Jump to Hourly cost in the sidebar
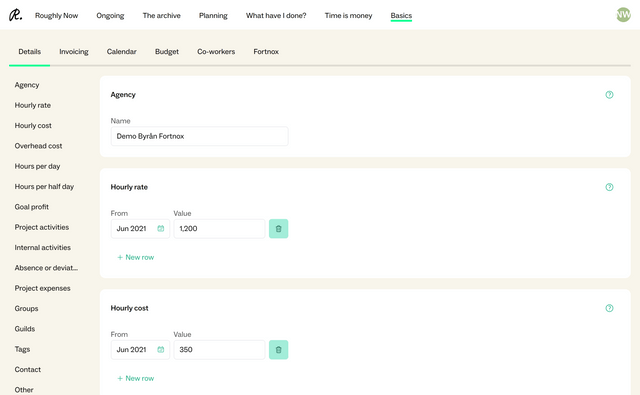This screenshot has width=640, height=395. coord(33,126)
